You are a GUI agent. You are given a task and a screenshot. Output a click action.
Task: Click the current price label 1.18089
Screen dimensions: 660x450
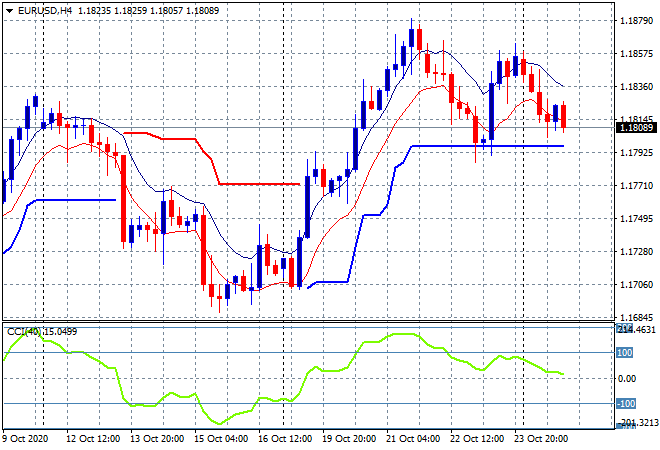tap(636, 128)
